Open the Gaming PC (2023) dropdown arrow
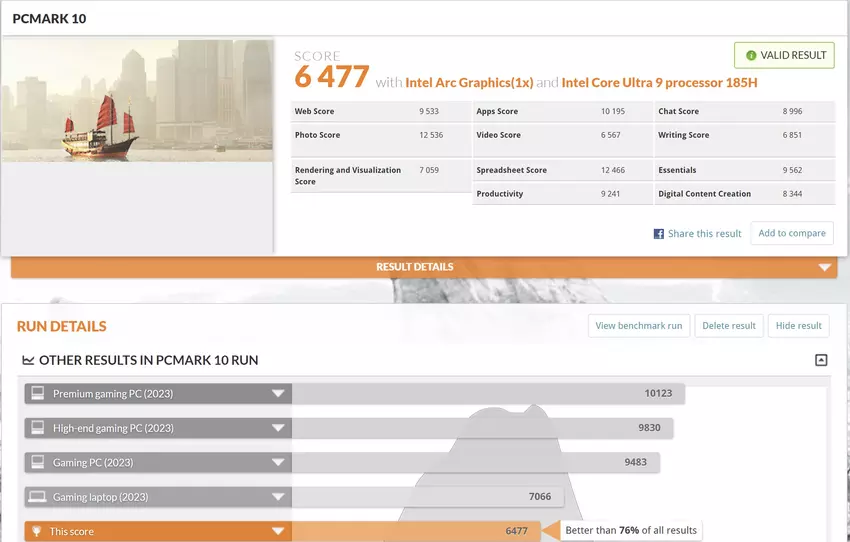Screen dimensions: 850x542 [278, 463]
